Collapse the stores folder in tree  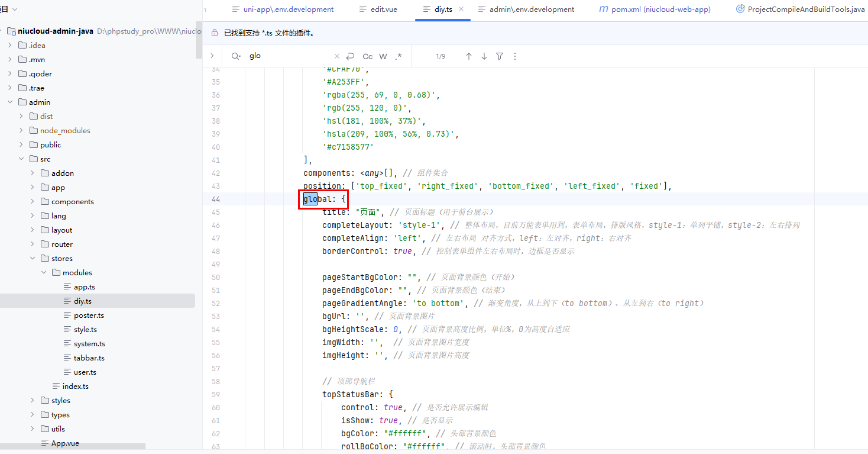[x=33, y=258]
